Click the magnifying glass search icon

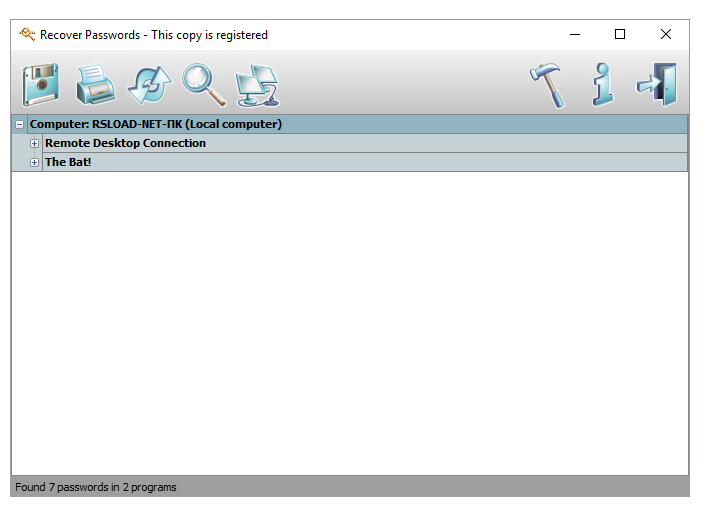(204, 85)
